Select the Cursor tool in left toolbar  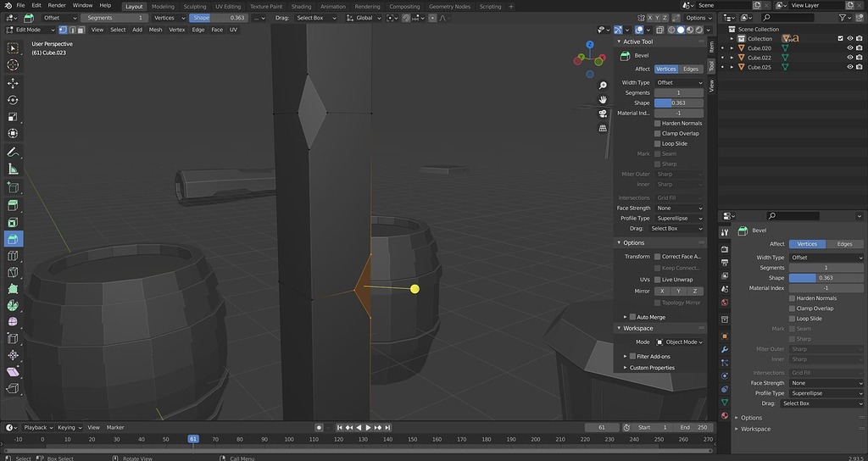13,64
